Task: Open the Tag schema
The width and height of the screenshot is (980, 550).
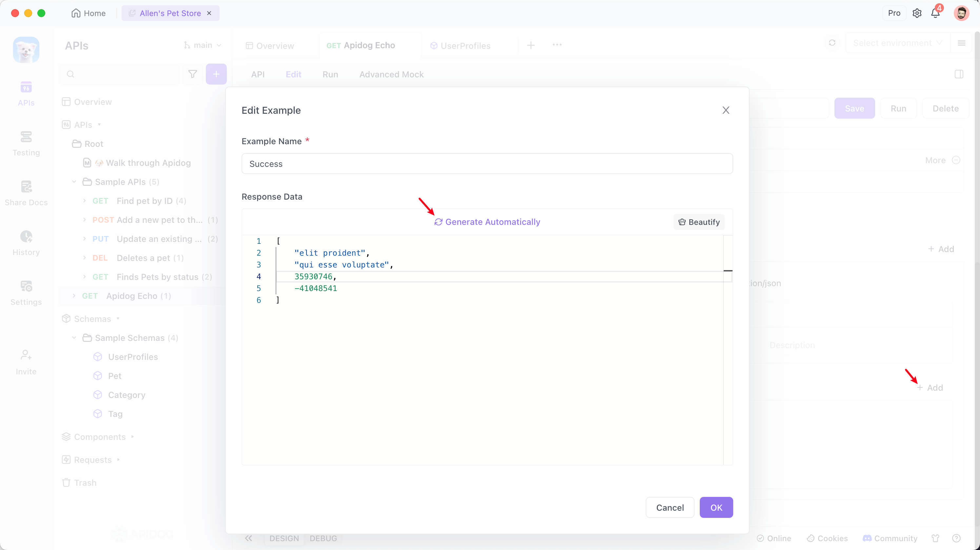Action: point(108,414)
